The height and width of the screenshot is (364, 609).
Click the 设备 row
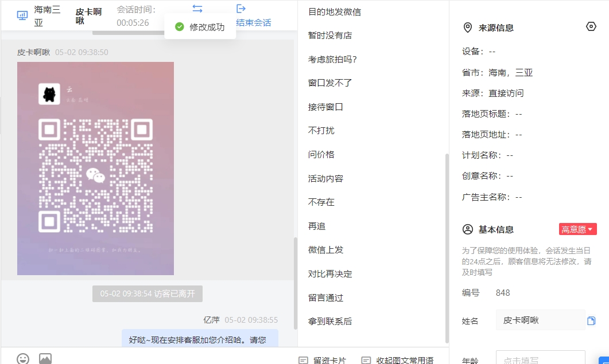point(479,52)
